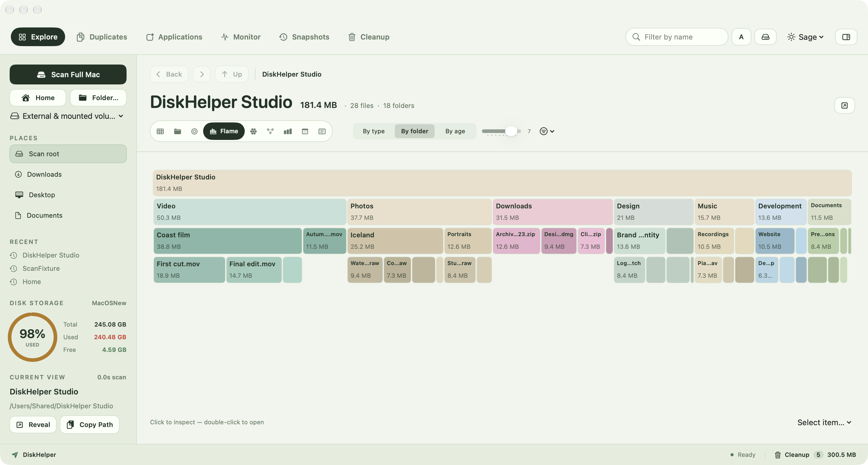868x465 pixels.
Task: Select the Flame view mode
Action: point(224,131)
